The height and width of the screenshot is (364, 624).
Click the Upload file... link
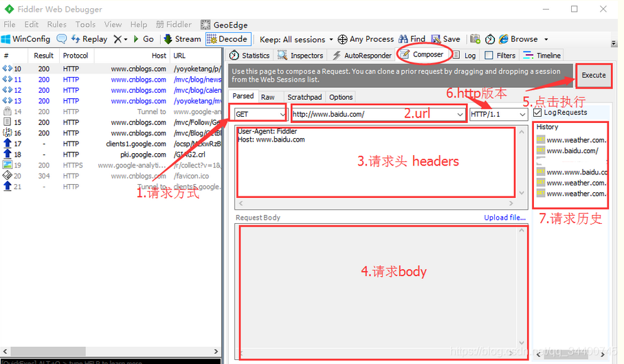pos(504,218)
